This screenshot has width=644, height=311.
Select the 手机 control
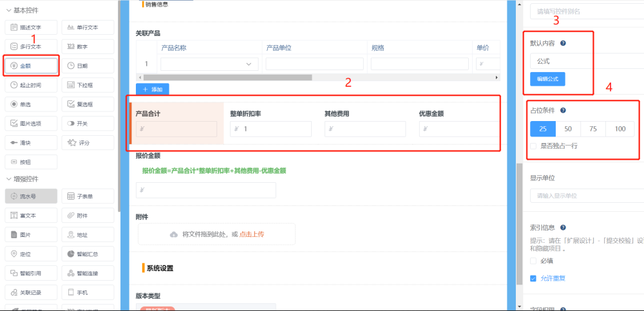click(x=88, y=292)
